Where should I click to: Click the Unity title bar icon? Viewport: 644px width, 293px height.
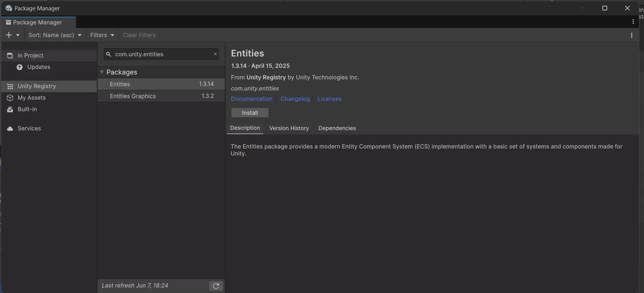point(8,8)
